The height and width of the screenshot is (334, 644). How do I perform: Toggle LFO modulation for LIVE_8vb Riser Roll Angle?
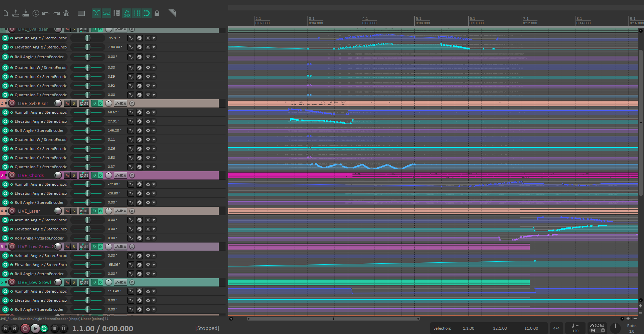coord(130,131)
